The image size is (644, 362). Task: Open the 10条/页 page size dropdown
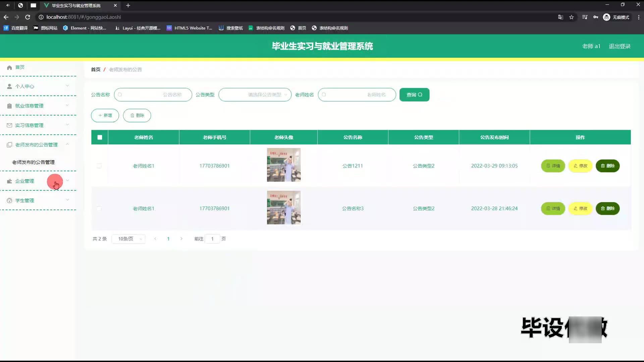128,239
